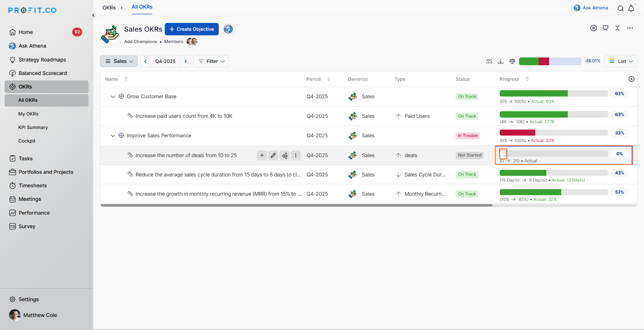Open Portfolios and Projects
This screenshot has height=330, width=644.
point(46,172)
